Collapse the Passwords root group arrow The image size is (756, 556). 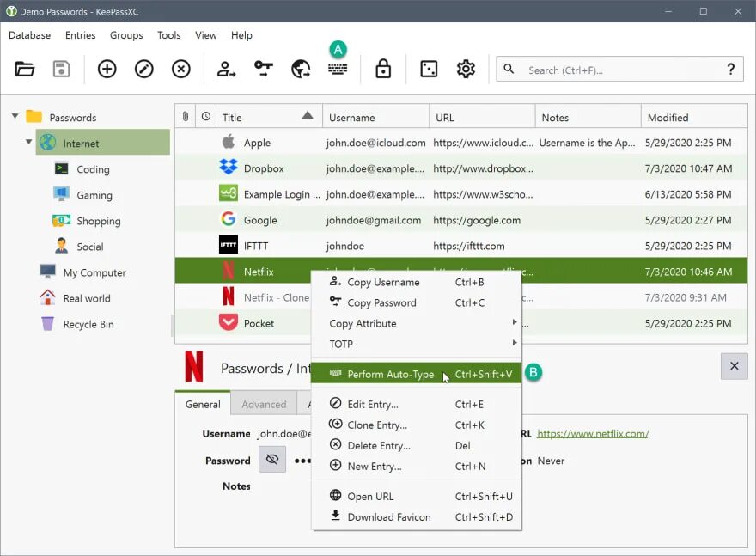15,116
